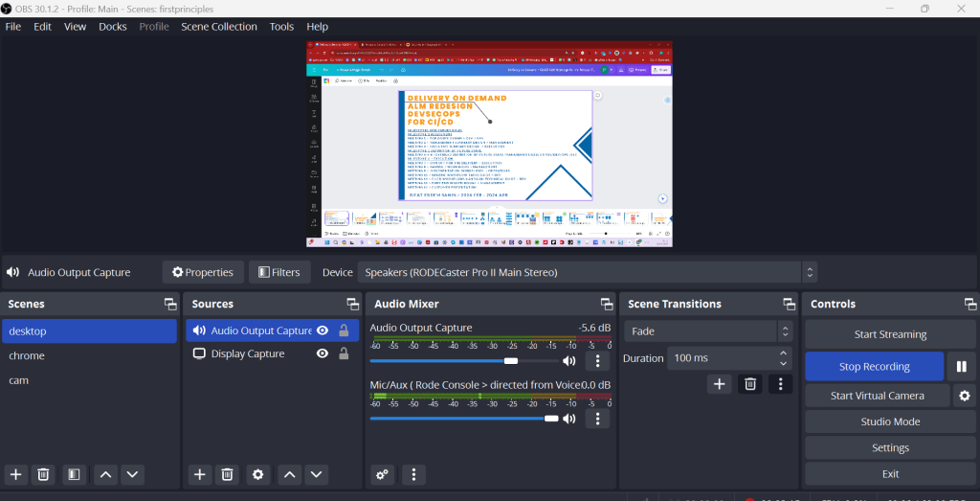Select the Display Capture source
Screen dimensions: 980x501
[x=273, y=354]
